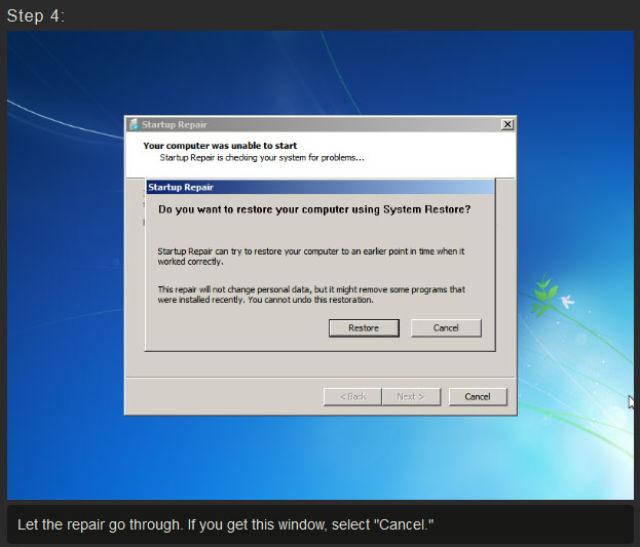Click the greyed-out < Back button
This screenshot has width=640, height=547.
click(352, 396)
